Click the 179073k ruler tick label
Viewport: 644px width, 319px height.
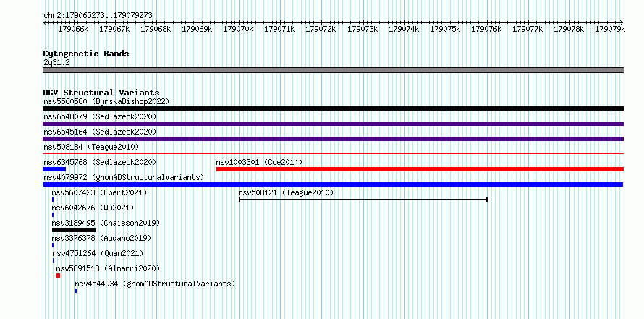[363, 29]
